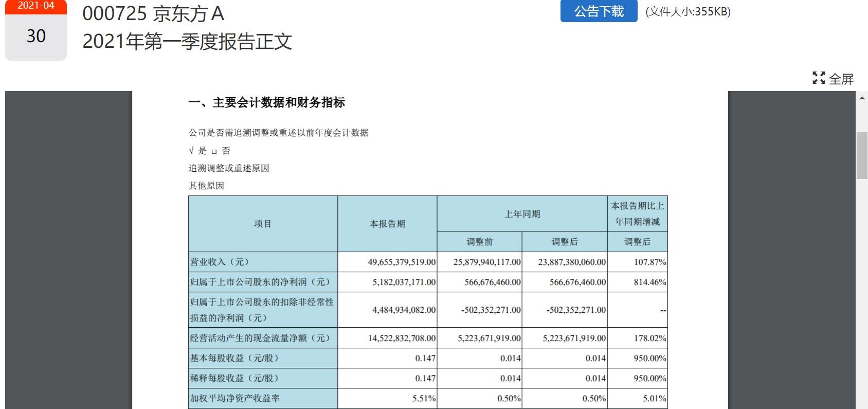Screen dimensions: 868x409
Task: Click the 基本每股收益 row label
Action: coord(234,358)
